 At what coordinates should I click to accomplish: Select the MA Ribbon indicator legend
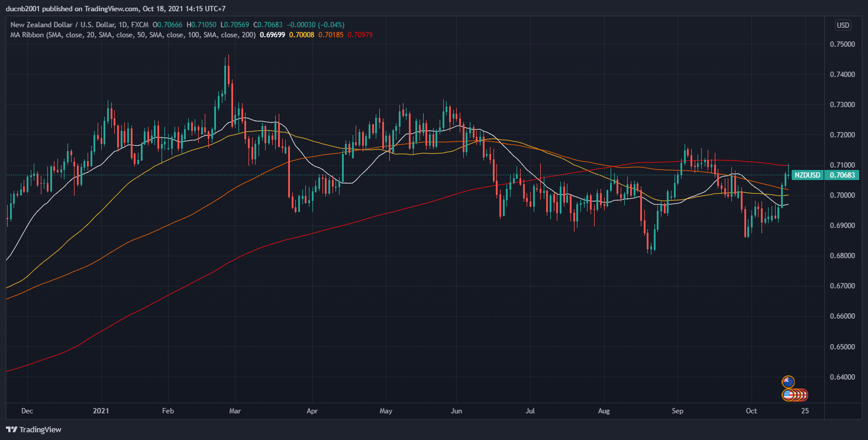[x=133, y=35]
